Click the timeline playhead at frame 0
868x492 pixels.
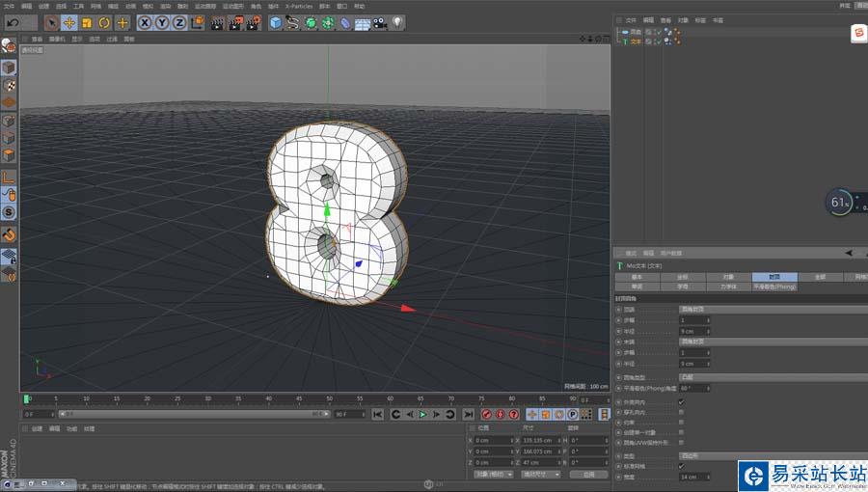pyautogui.click(x=27, y=398)
